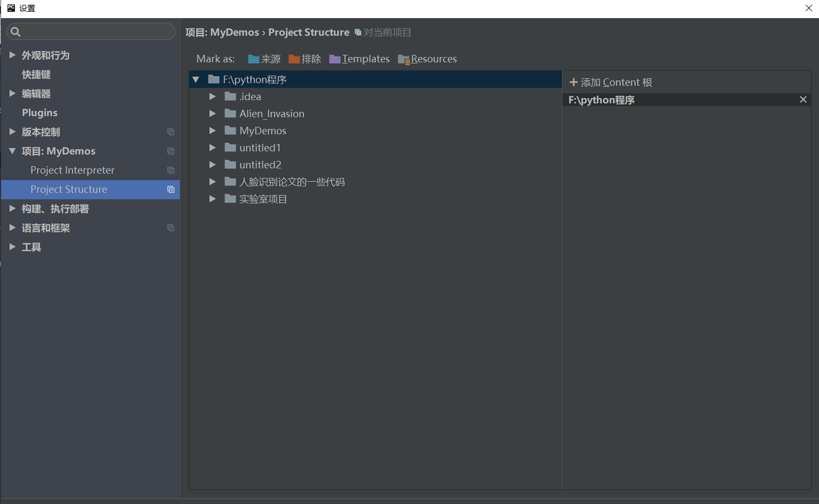Click the project-level icon beside 语言和框架
The height and width of the screenshot is (504, 819).
[x=171, y=227]
